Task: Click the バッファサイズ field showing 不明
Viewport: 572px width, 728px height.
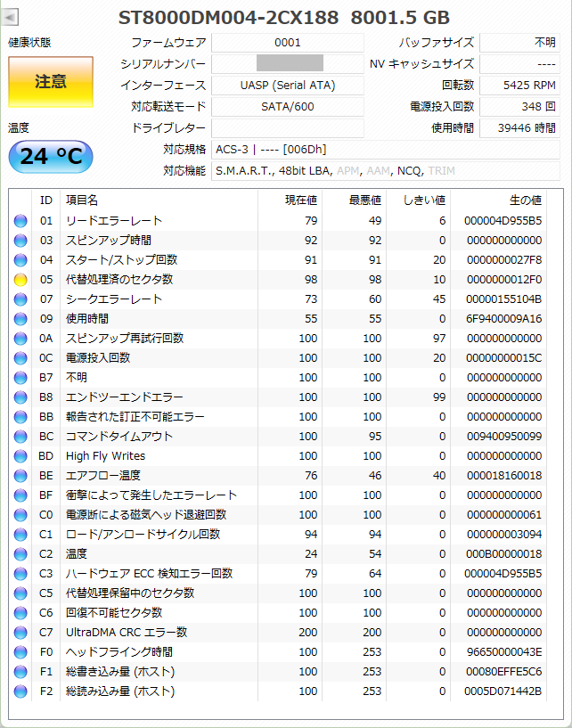Action: 519,43
